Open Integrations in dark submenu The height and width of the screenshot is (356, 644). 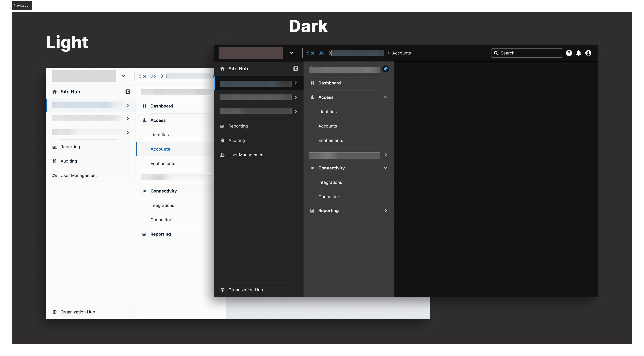(330, 182)
